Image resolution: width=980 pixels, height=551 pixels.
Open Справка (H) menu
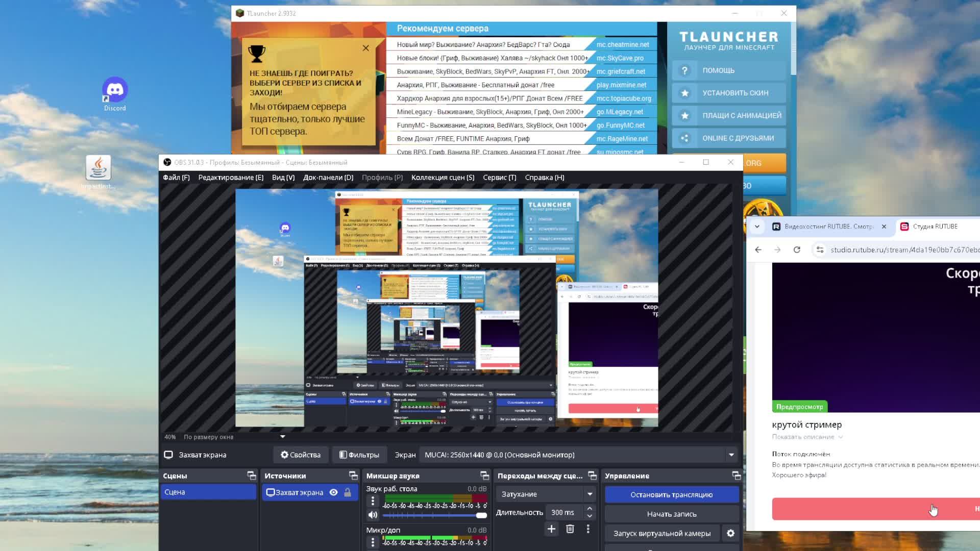click(x=545, y=178)
